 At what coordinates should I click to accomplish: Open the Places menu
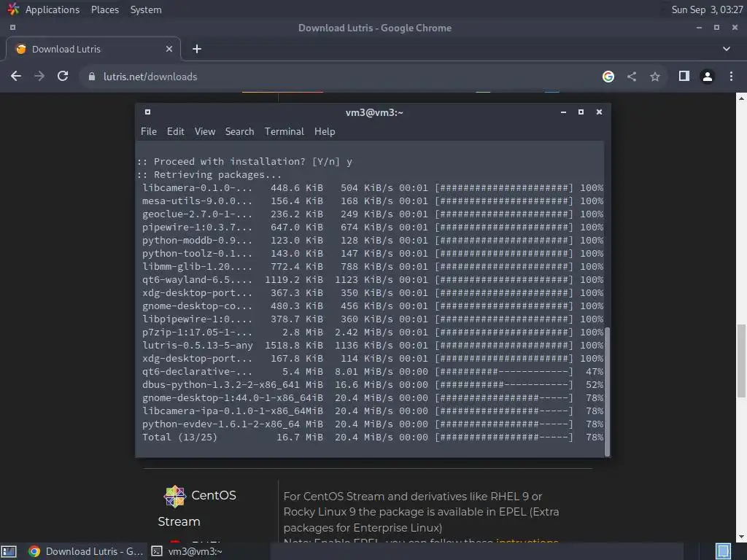105,9
